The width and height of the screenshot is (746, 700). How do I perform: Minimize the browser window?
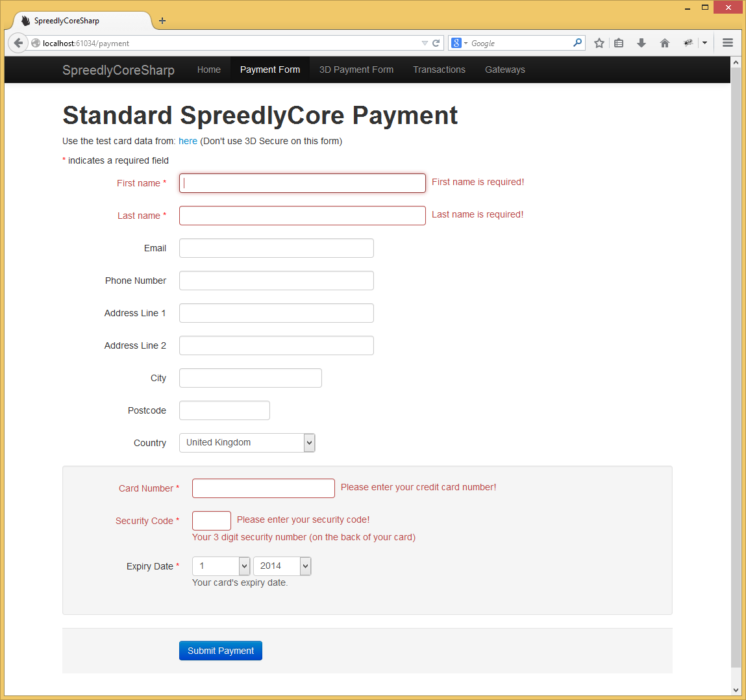pyautogui.click(x=688, y=8)
